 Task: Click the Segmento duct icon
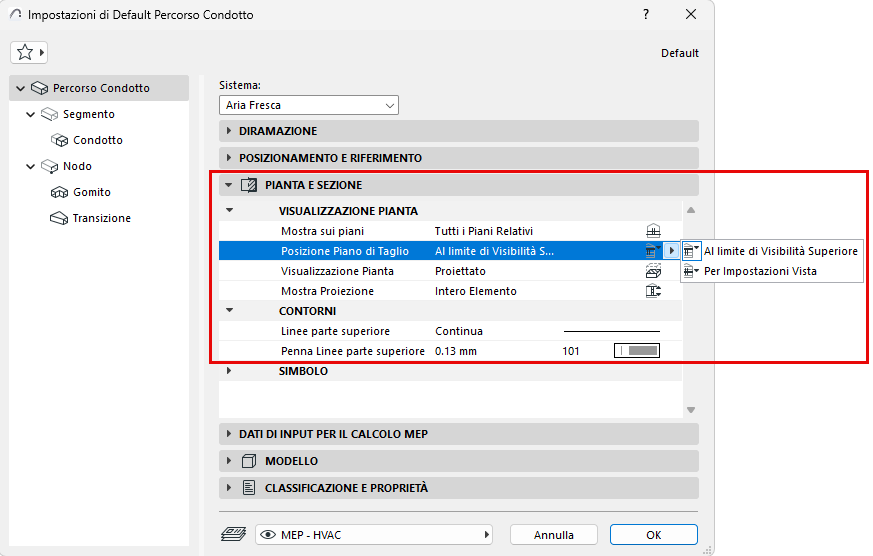click(50, 114)
